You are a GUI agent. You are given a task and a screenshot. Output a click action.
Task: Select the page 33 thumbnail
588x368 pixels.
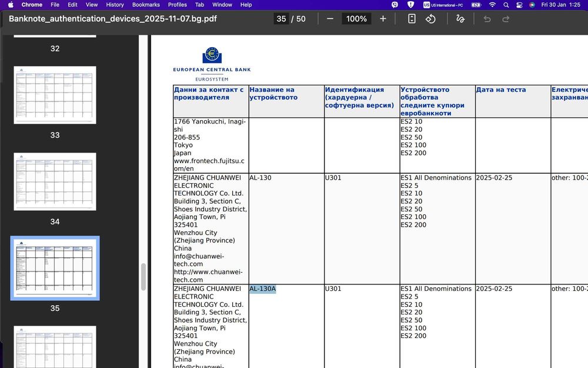pyautogui.click(x=55, y=95)
